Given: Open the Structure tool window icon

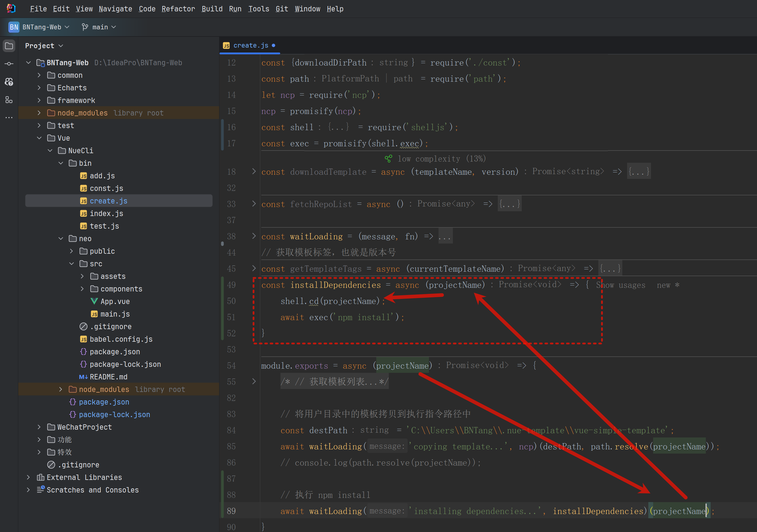Looking at the screenshot, I should point(9,100).
